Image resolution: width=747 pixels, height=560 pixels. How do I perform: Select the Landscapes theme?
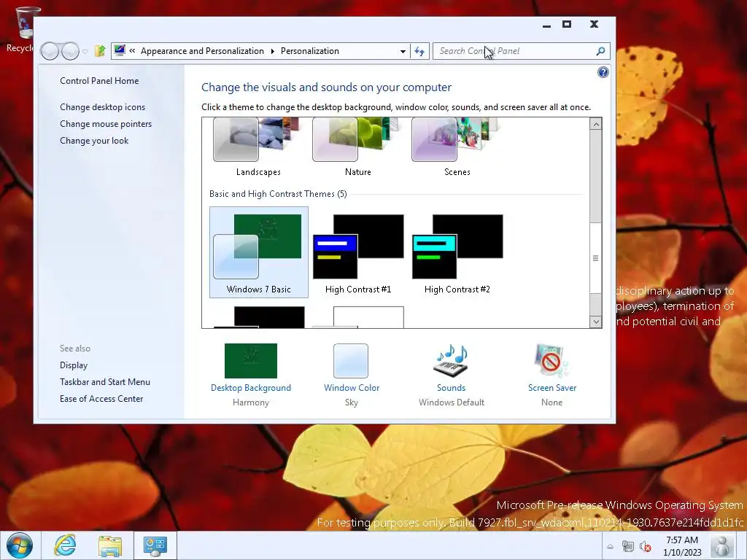point(259,147)
